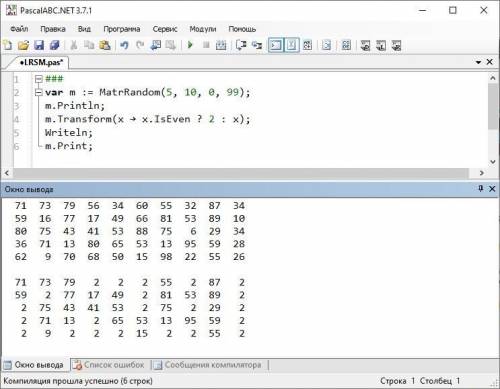Close the output window panel
Viewport: 500px width, 389px height.
tap(492, 189)
